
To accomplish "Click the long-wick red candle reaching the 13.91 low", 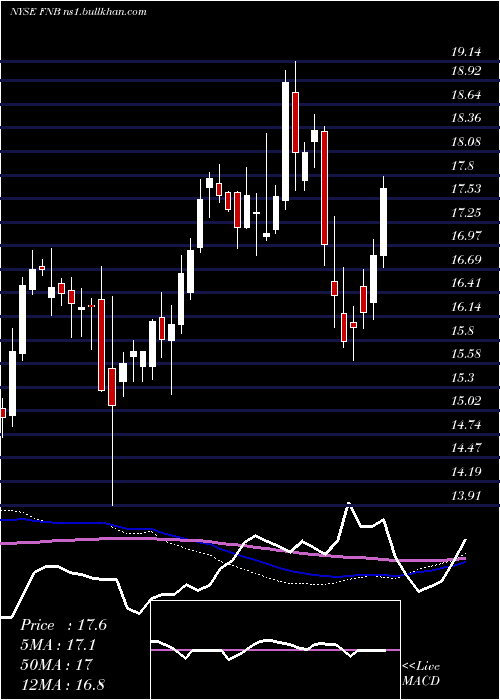I will click(112, 400).
